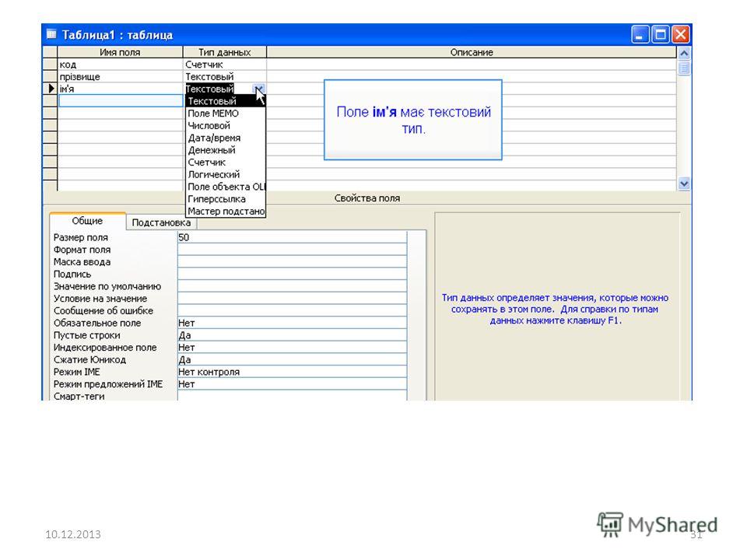Click the vertical scrollbar thumb of field grid

tap(684, 68)
